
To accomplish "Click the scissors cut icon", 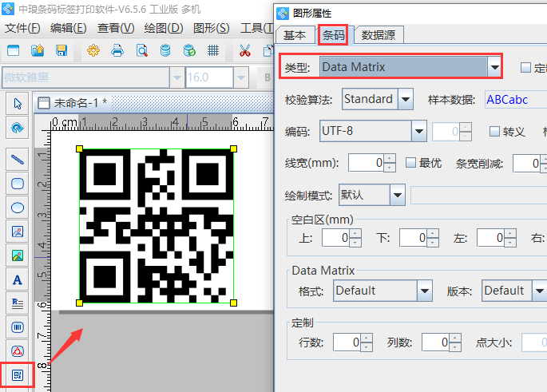I will pos(245,51).
